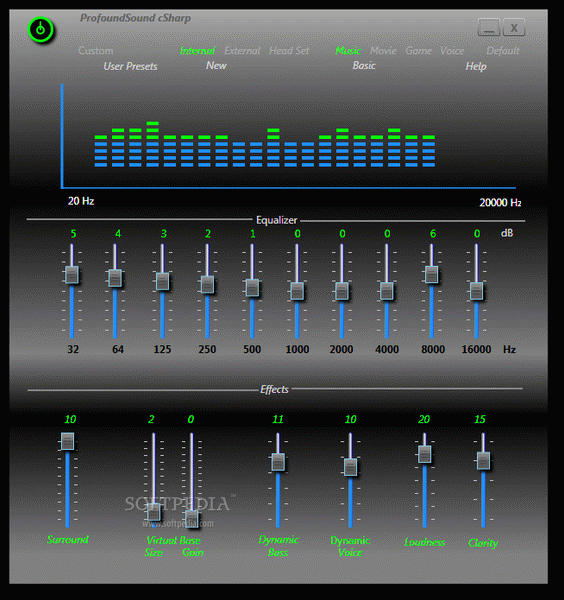
Task: Click the 8000 Hz equalizer slider handle
Action: [432, 275]
